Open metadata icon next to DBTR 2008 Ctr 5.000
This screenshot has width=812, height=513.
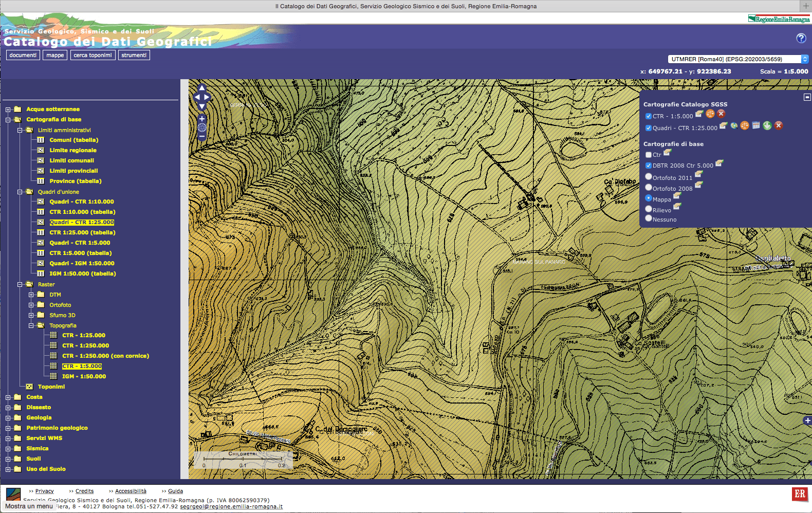(719, 163)
